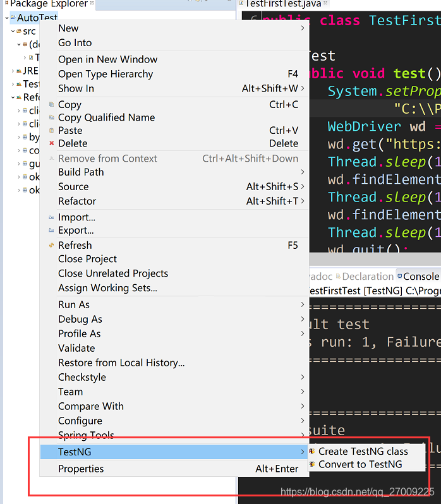Expand the JRE library tree node
Screen dimensions: 441x504
pyautogui.click(x=13, y=71)
